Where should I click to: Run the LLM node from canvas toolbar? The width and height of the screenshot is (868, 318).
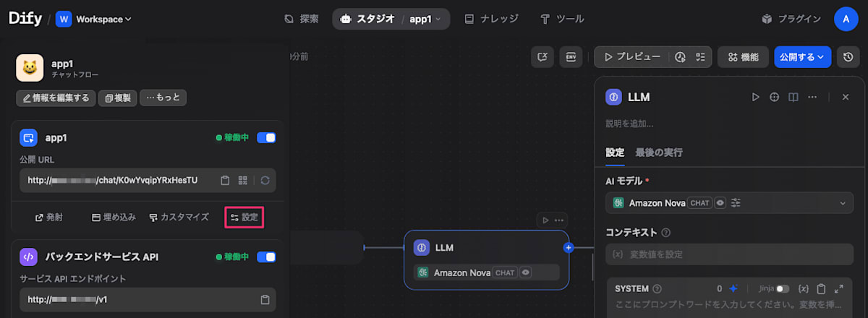click(x=546, y=220)
